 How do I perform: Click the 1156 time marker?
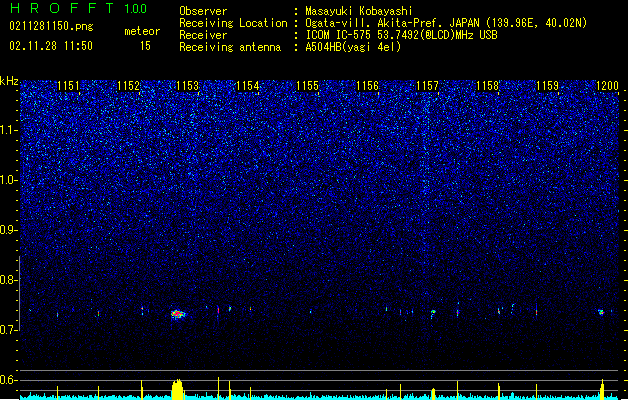click(x=367, y=86)
